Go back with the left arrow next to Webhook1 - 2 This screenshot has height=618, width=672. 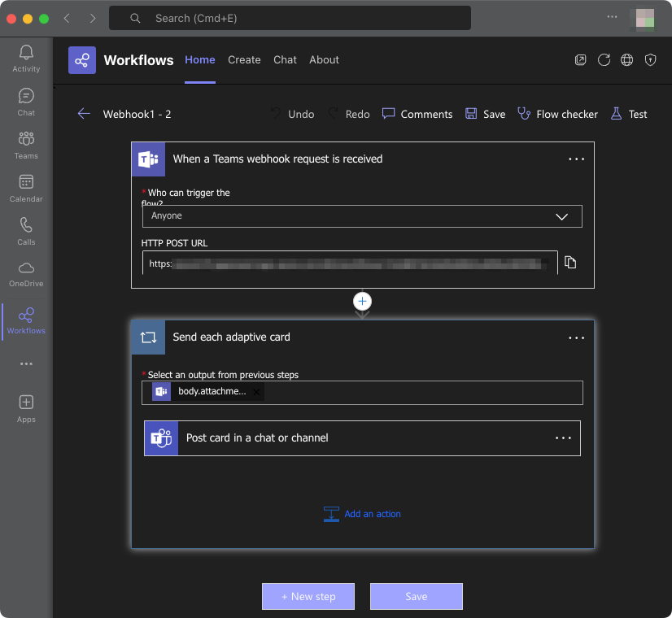pyautogui.click(x=84, y=114)
